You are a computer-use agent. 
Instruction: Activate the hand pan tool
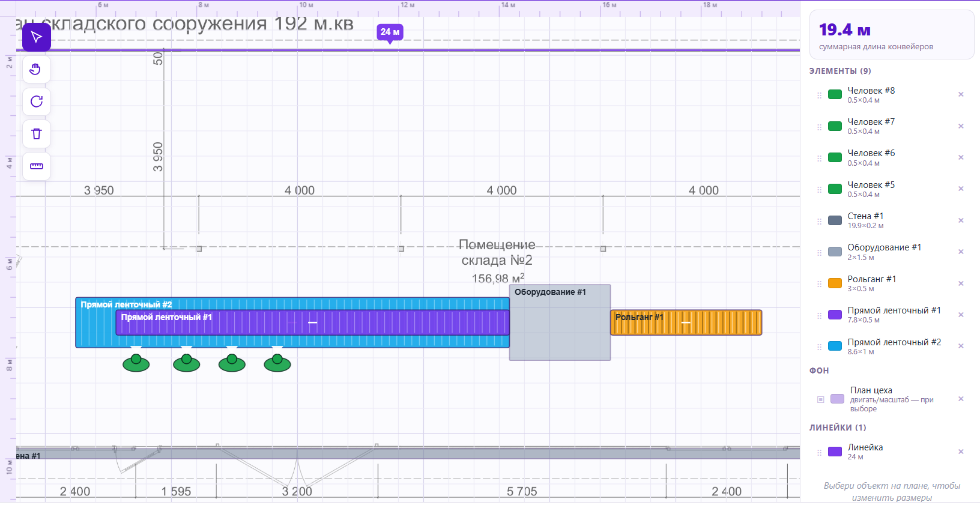(37, 70)
